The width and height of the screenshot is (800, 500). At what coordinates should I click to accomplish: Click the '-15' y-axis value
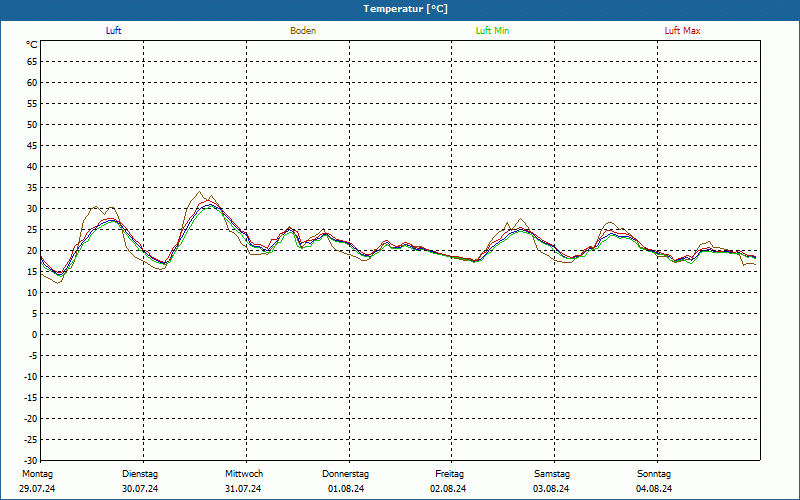pos(31,397)
